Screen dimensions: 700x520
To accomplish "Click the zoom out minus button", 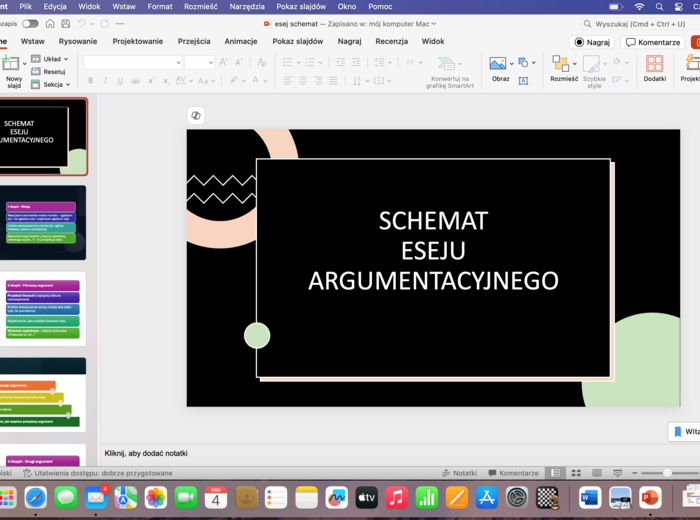I will [634, 473].
